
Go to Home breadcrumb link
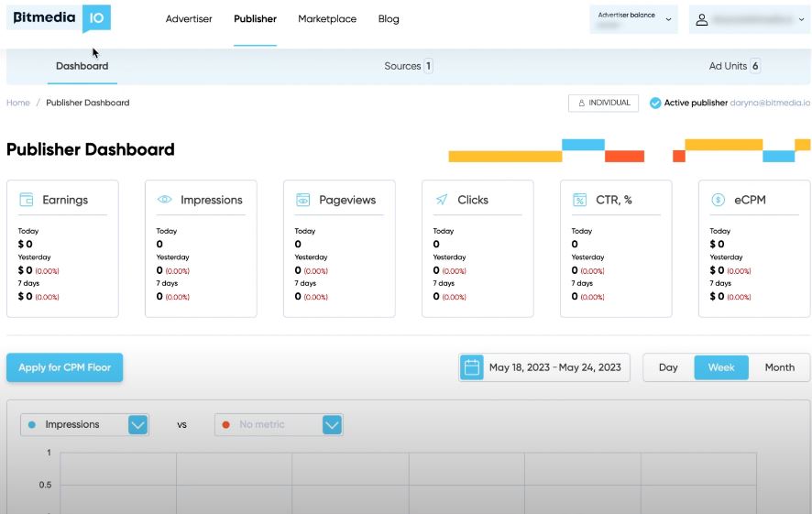[17, 103]
